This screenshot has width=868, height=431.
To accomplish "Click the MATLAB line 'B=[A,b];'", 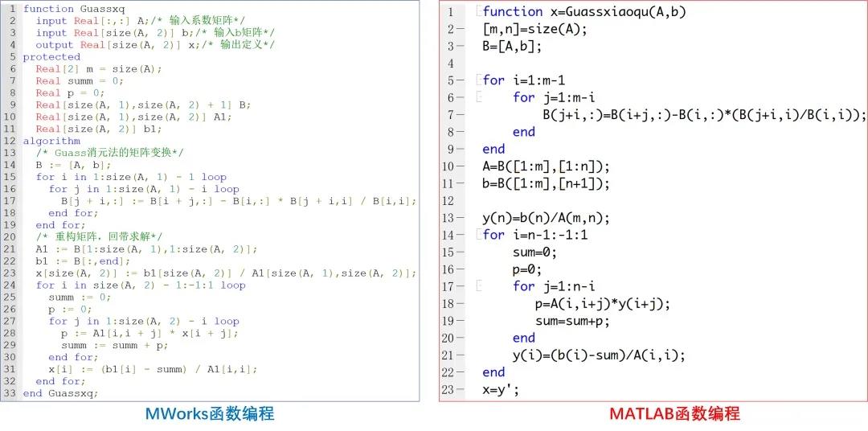I will (x=512, y=46).
